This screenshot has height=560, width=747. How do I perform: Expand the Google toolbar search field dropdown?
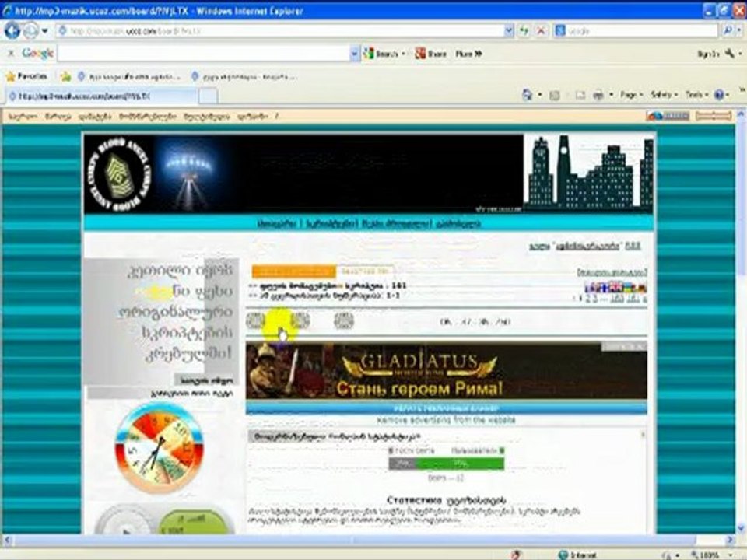pyautogui.click(x=355, y=54)
